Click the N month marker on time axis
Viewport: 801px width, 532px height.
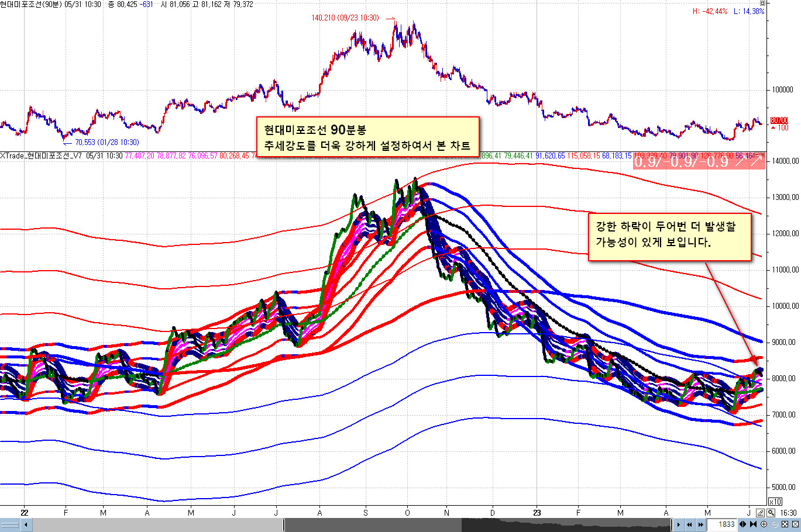(x=447, y=513)
